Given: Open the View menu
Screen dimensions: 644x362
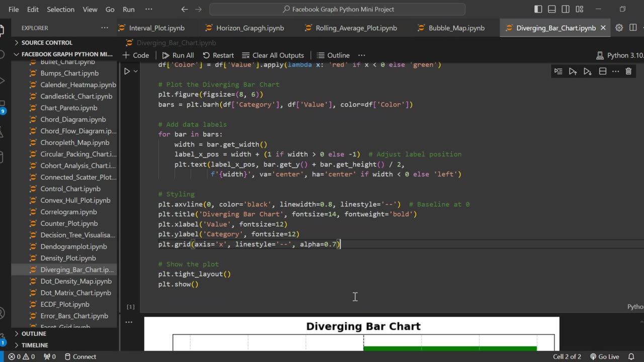Looking at the screenshot, I should pyautogui.click(x=90, y=9).
